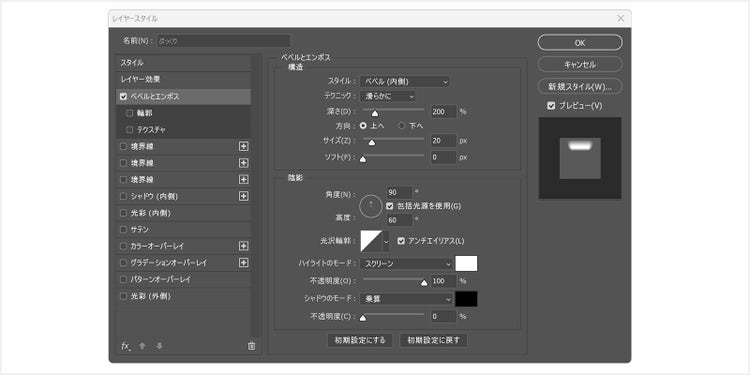Select the カラーオーバーレイ effect row label
This screenshot has width=750, height=375.
[157, 246]
